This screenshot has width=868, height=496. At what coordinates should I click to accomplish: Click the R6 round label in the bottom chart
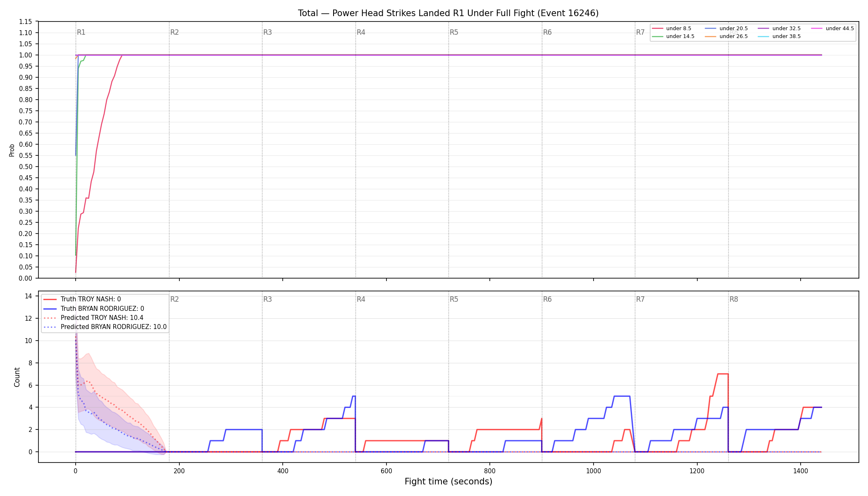click(547, 299)
